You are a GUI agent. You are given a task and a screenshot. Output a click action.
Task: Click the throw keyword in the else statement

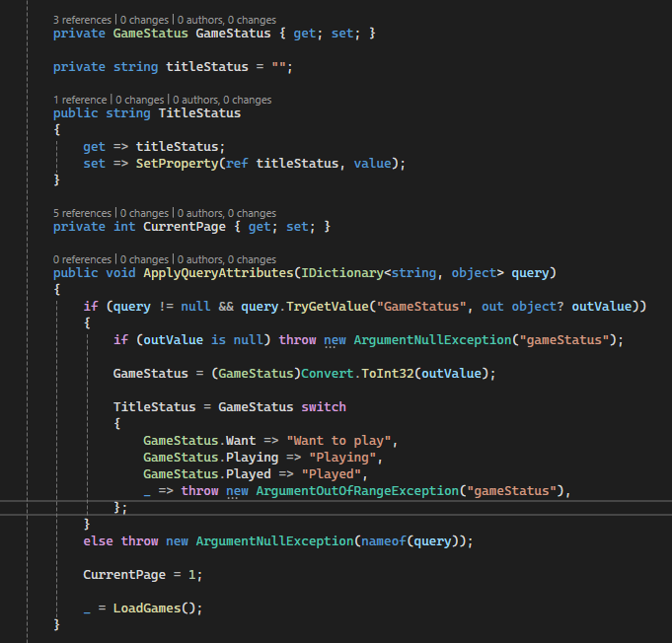[x=139, y=541]
